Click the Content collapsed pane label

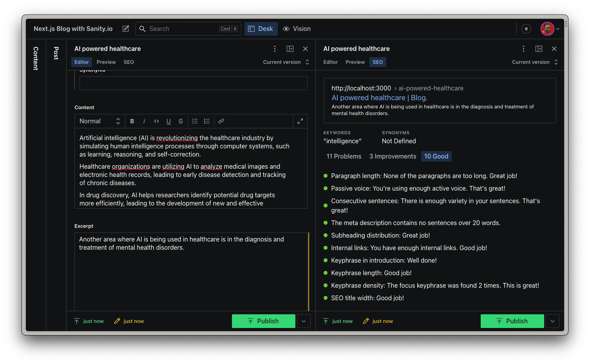click(x=36, y=59)
